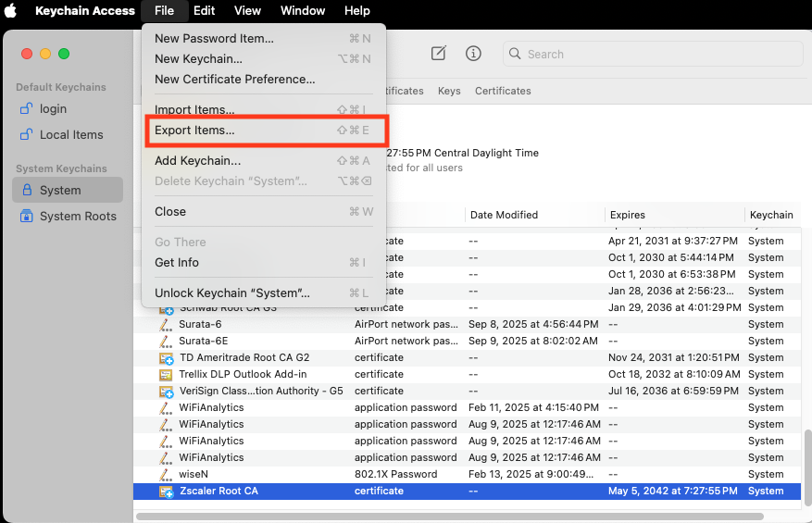Screen dimensions: 812x523
Task: Click expiry May 5, 2042 at 7:27:55 PM
Action: (673, 491)
